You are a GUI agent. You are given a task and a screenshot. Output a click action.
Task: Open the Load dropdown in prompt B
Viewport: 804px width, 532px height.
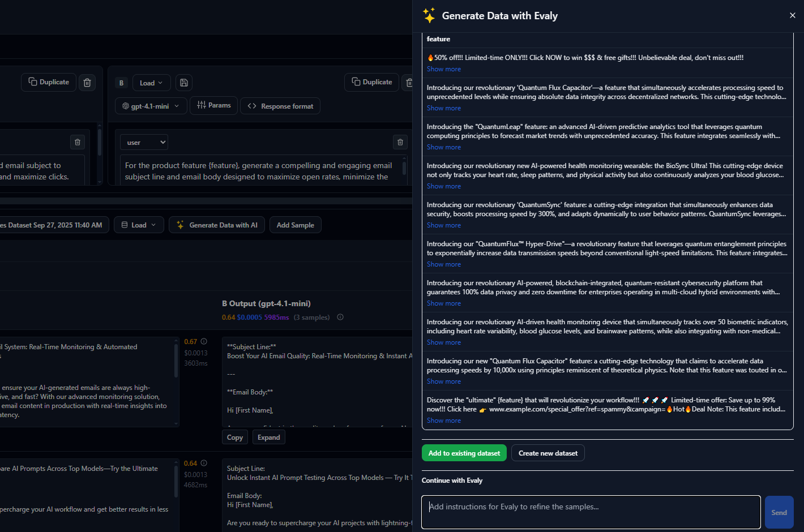(151, 83)
